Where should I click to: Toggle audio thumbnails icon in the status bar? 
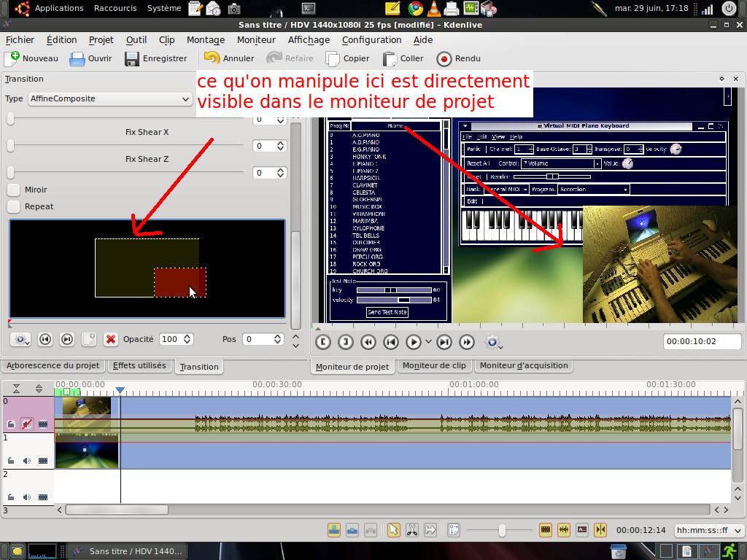[564, 530]
